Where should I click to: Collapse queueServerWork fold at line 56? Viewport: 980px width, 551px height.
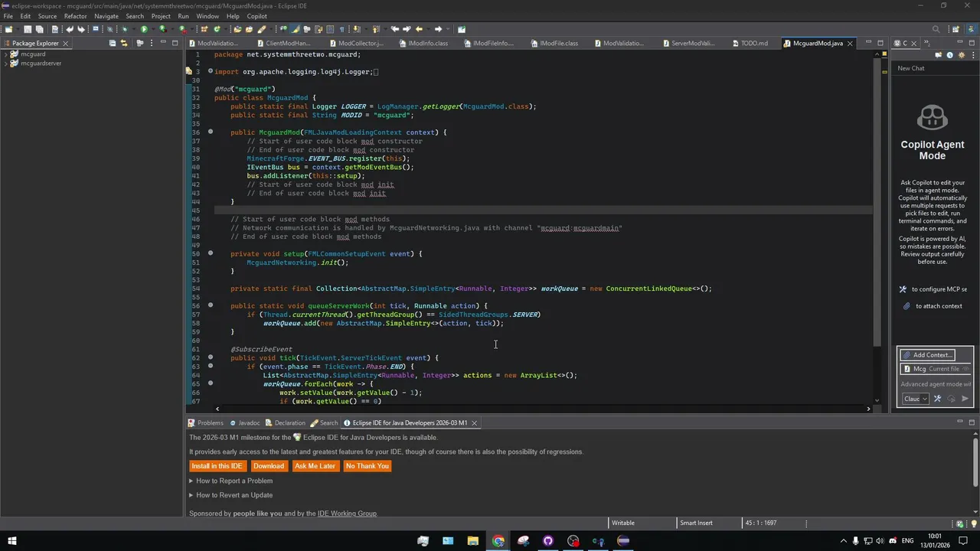point(210,305)
